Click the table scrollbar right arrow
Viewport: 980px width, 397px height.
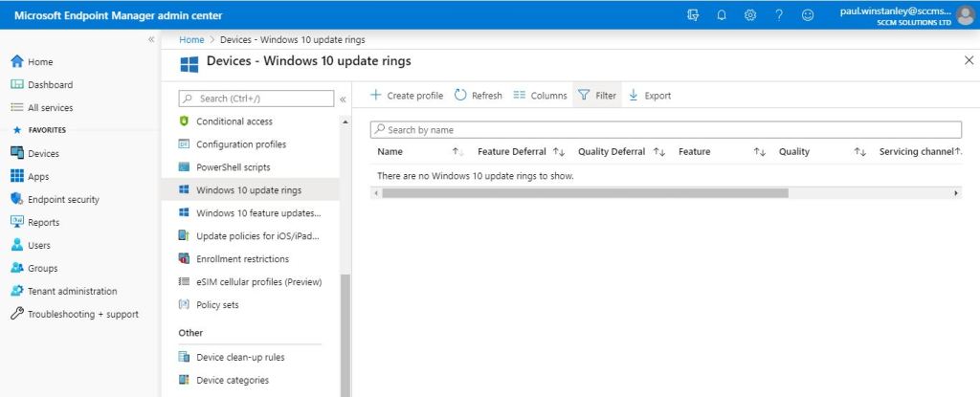(x=956, y=193)
